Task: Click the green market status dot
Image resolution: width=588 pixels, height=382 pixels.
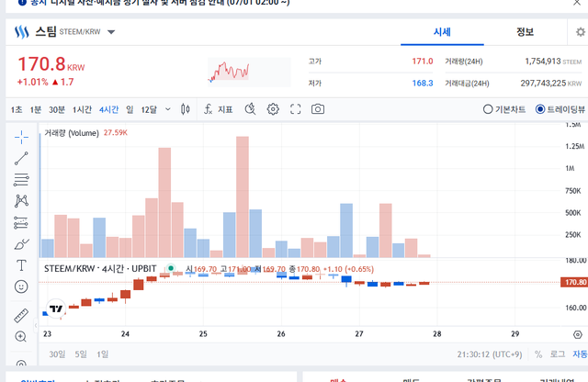Action: tap(171, 268)
